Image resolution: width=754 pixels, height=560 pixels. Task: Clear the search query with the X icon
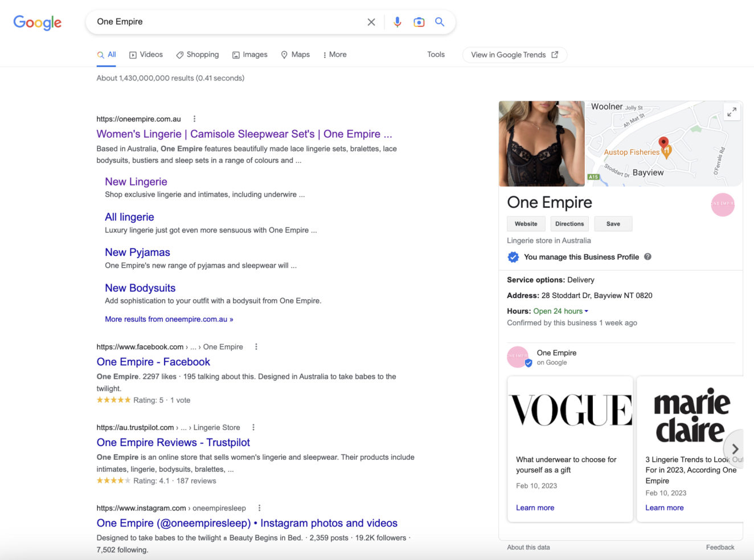tap(371, 22)
